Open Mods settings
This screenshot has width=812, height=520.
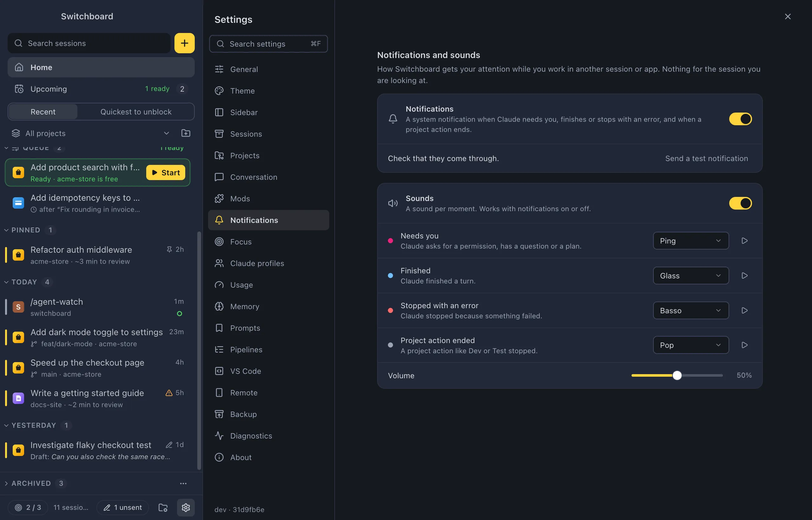pyautogui.click(x=269, y=198)
